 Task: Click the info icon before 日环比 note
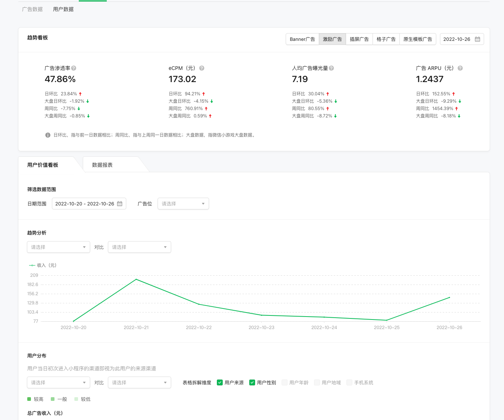[48, 135]
